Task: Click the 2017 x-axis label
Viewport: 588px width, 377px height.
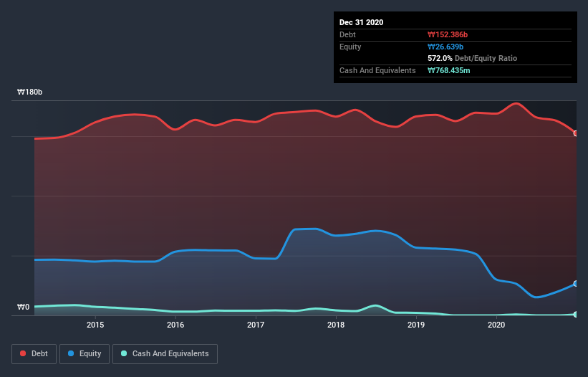Action: 256,325
